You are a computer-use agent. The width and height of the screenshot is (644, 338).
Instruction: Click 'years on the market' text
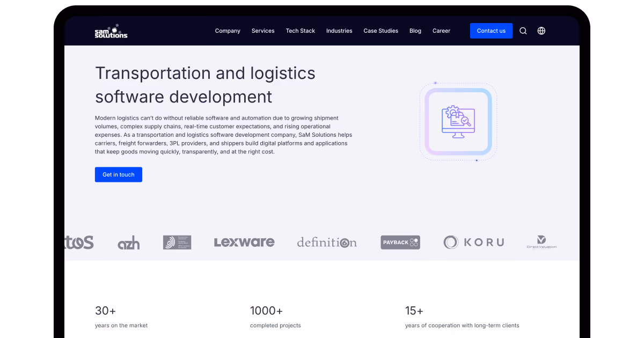pos(121,326)
